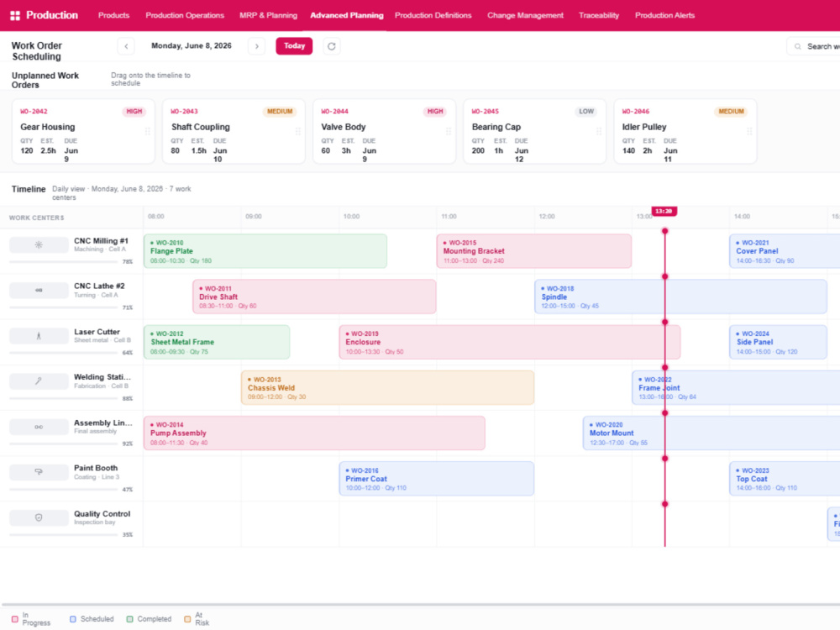Grab the drag handle on Shaft Coupling card
This screenshot has height=630, width=840.
(298, 131)
